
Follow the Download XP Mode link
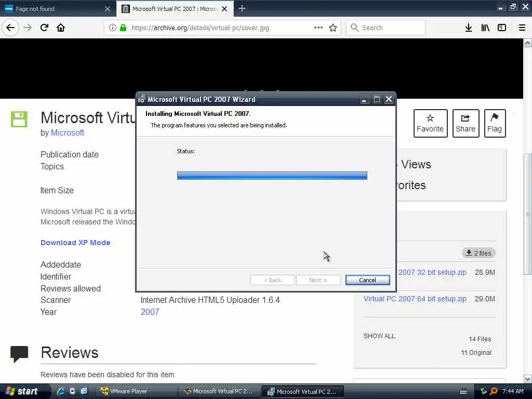[75, 243]
